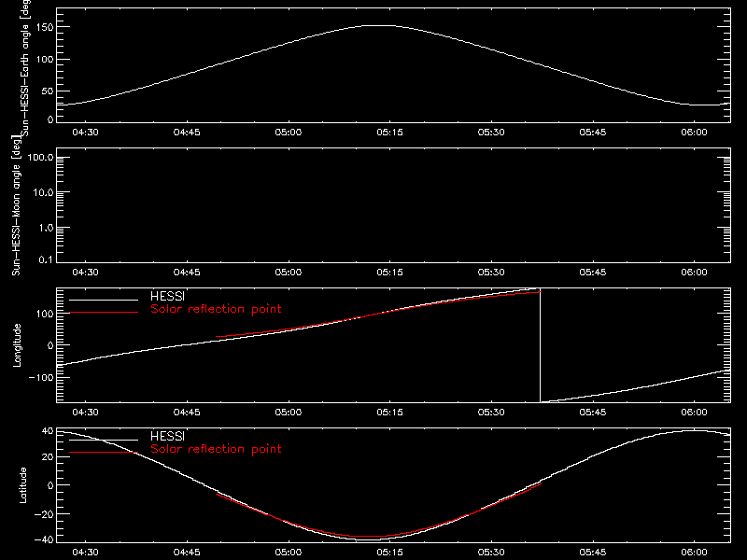Click the Longitude axis title

17,345
